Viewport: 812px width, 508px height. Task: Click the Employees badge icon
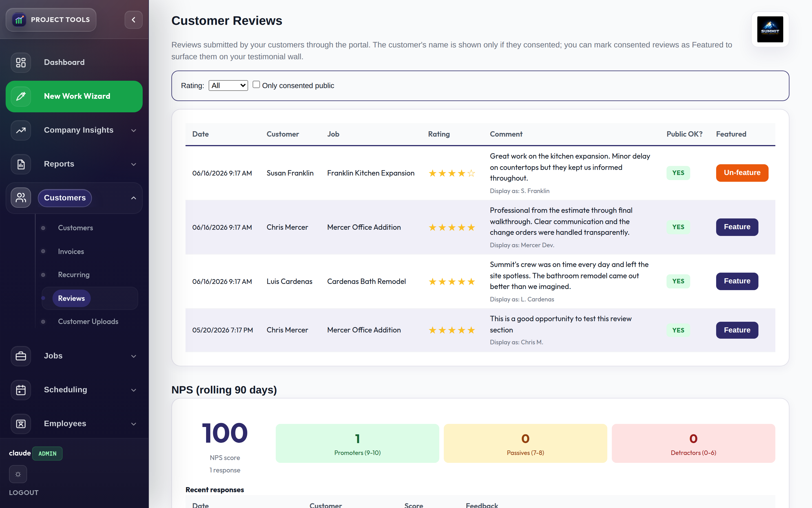[21, 424]
